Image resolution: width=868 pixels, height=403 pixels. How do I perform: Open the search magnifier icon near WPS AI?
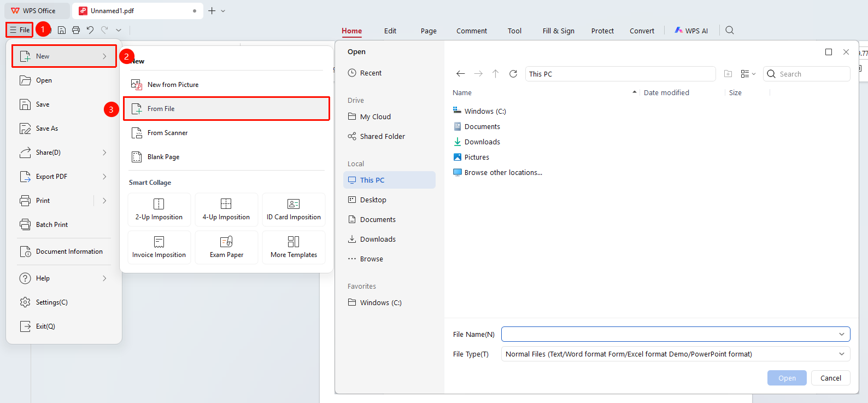730,31
